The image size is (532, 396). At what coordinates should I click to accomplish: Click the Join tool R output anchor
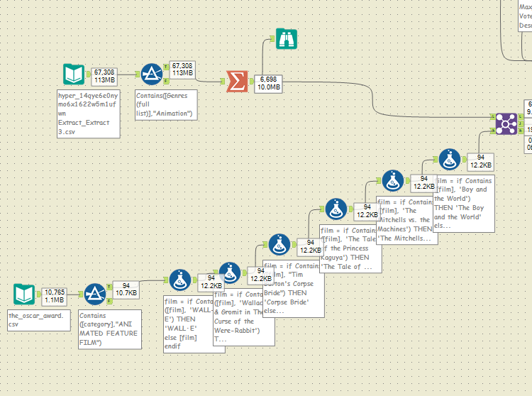click(x=520, y=131)
